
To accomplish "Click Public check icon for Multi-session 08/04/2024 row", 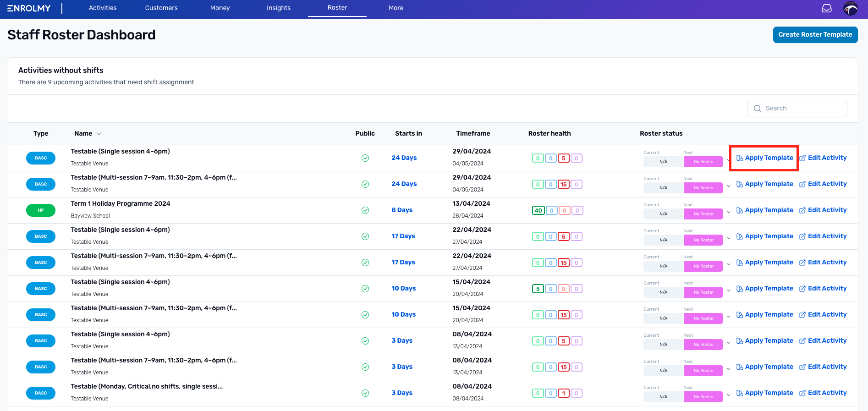I will (365, 367).
